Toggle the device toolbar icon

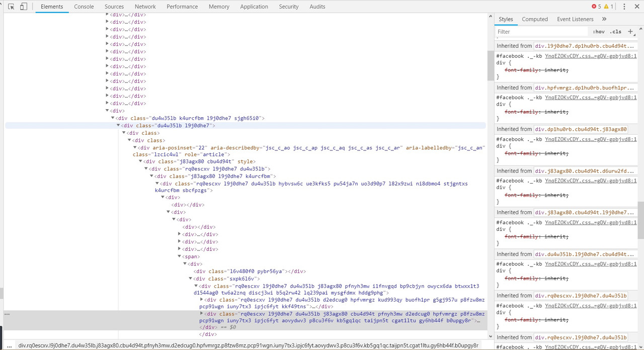(x=24, y=7)
